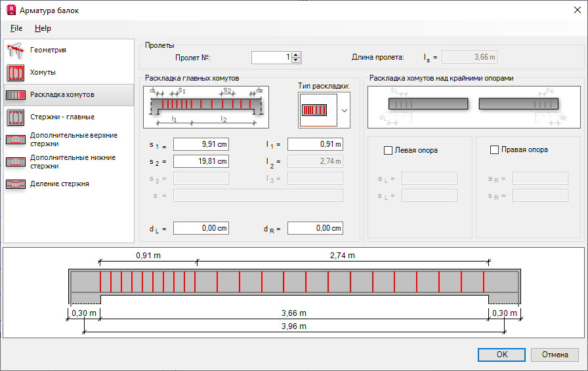Open the Тип раскладки dropdown arrow
This screenshot has height=371, width=588.
tap(345, 111)
